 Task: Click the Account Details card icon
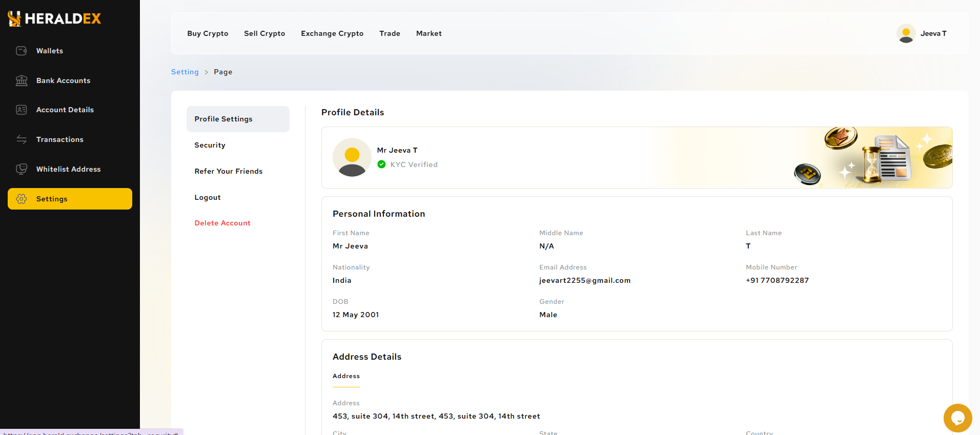pyautogui.click(x=22, y=110)
